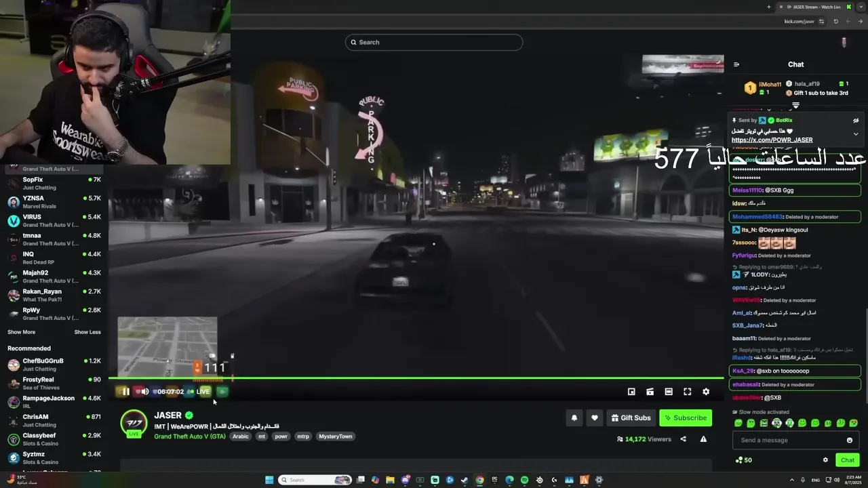This screenshot has width=868, height=488.
Task: Enable picture-in-picture mode on the player
Action: (x=631, y=392)
